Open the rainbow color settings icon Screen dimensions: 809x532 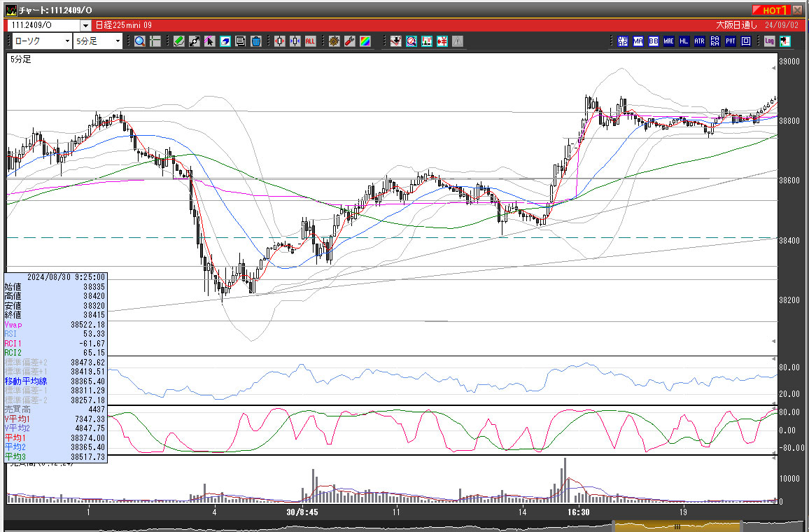[x=365, y=41]
